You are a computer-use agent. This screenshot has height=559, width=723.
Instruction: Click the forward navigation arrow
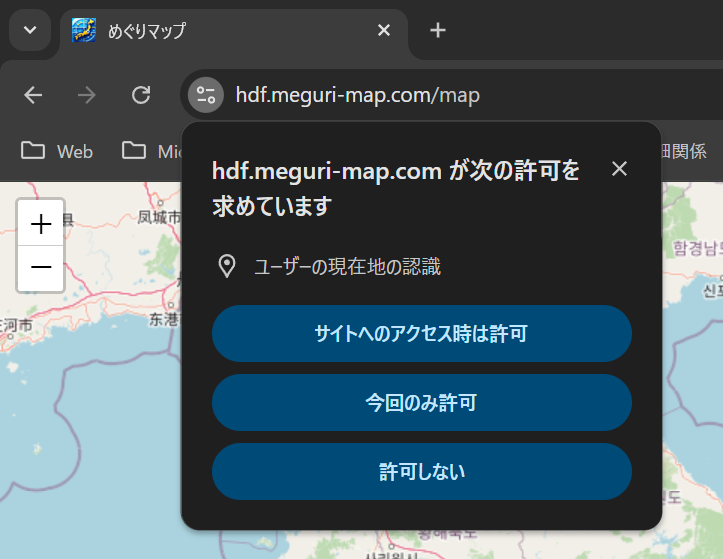click(87, 95)
